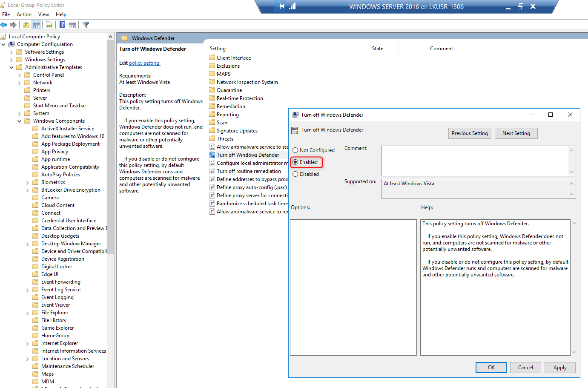
Task: Click the Comment column header
Action: [441, 49]
